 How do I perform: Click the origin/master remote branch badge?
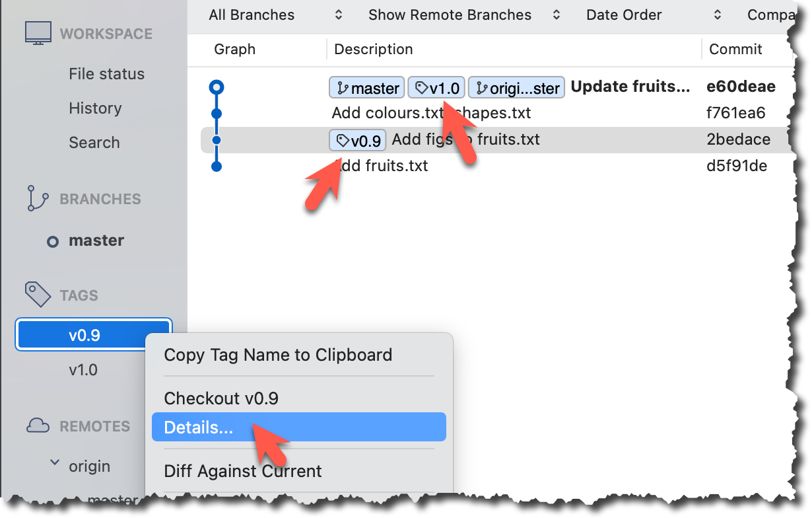coord(516,88)
